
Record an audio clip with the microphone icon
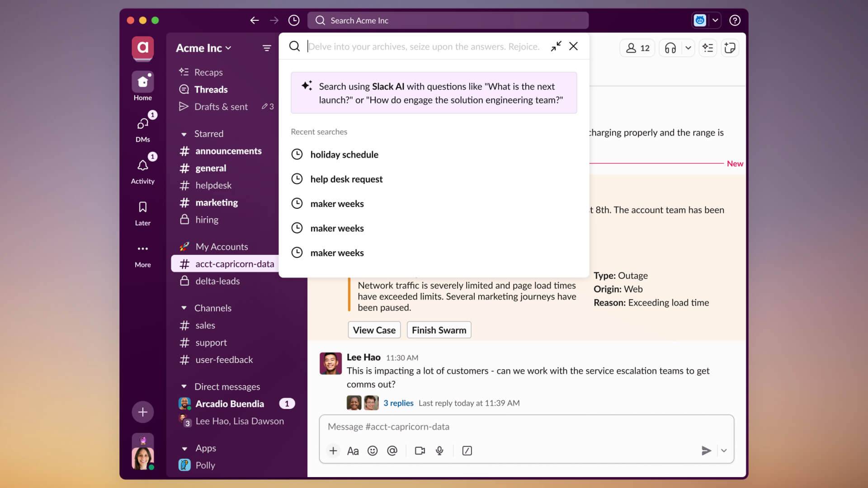pos(439,450)
